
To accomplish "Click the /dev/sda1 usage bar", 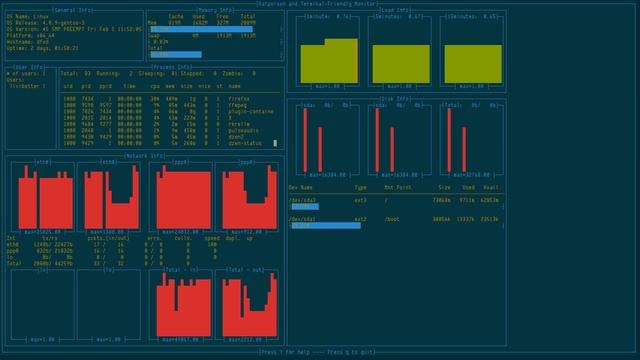I will [x=326, y=226].
